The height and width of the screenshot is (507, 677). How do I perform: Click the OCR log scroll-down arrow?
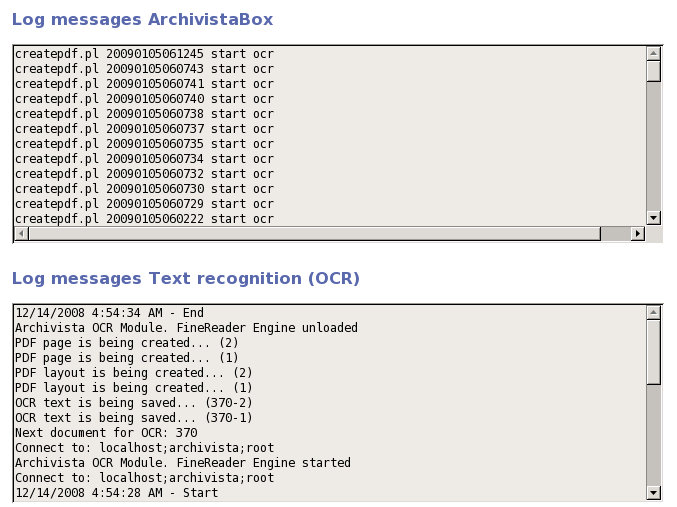653,492
